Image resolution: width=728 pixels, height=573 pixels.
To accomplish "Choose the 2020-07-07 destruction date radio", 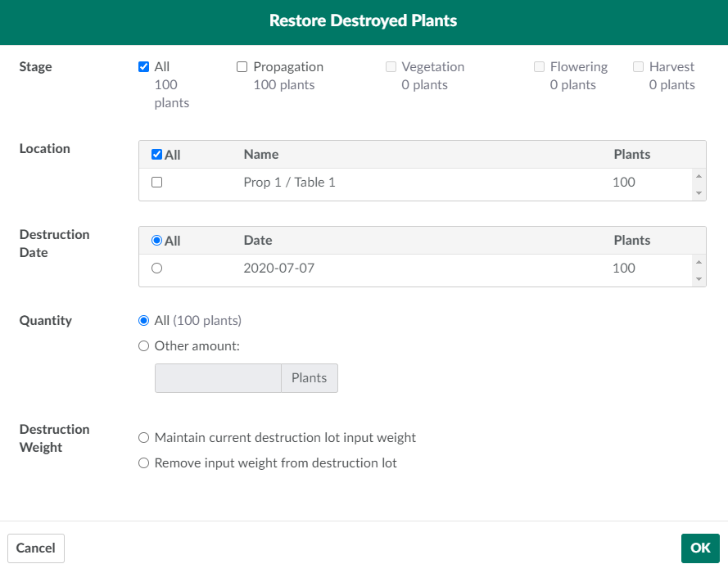I will pyautogui.click(x=157, y=268).
